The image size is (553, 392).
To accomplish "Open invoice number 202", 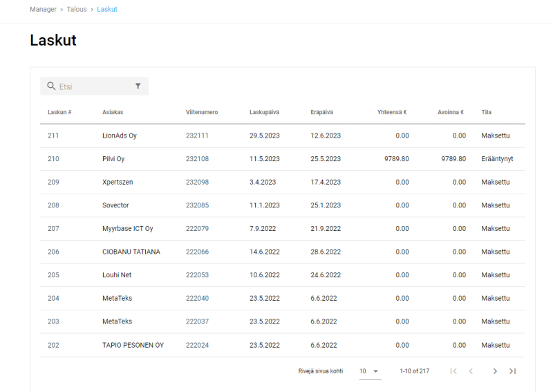I will click(x=53, y=345).
